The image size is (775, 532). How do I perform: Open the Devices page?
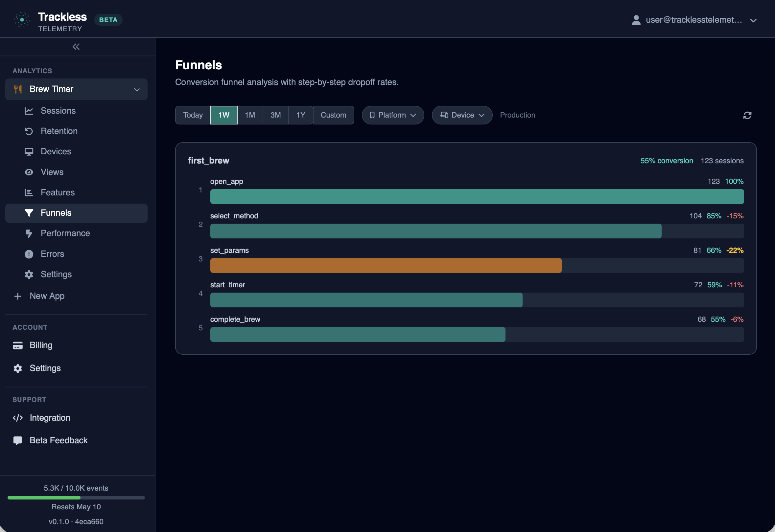(76, 152)
